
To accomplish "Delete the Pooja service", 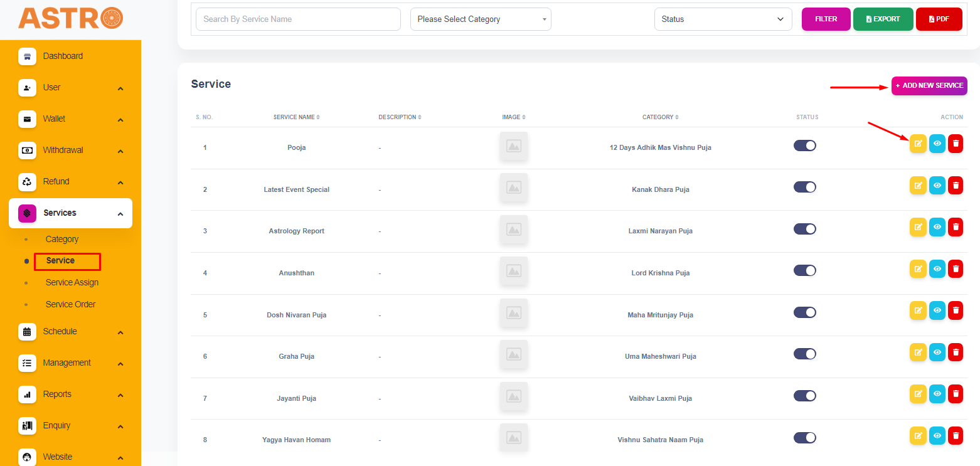I will (x=956, y=144).
